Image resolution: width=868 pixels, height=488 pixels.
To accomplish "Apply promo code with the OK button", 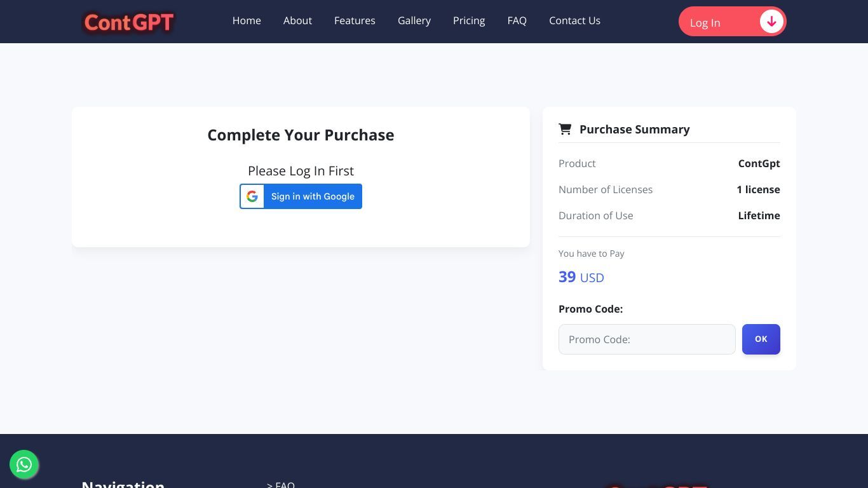I will pyautogui.click(x=761, y=339).
